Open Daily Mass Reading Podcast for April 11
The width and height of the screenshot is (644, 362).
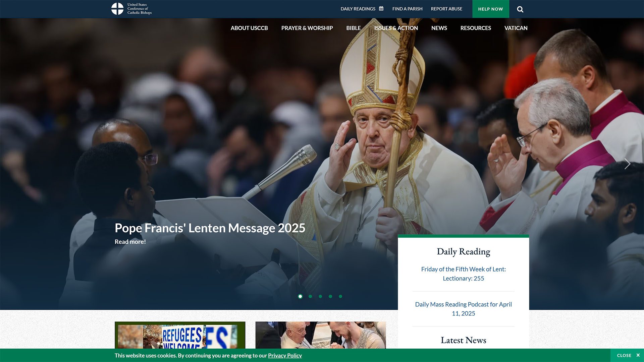[x=463, y=309]
